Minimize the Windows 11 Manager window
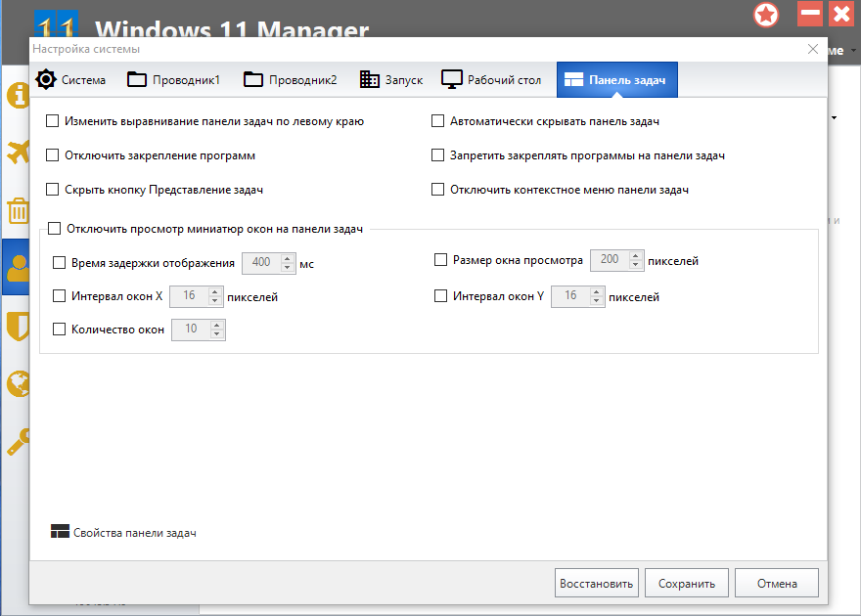861x616 pixels. (x=810, y=13)
